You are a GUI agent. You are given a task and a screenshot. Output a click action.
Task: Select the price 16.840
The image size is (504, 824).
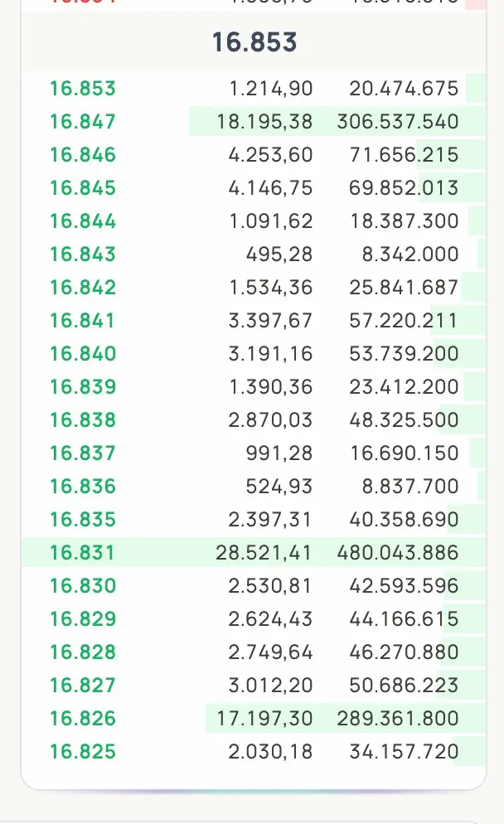coord(82,353)
